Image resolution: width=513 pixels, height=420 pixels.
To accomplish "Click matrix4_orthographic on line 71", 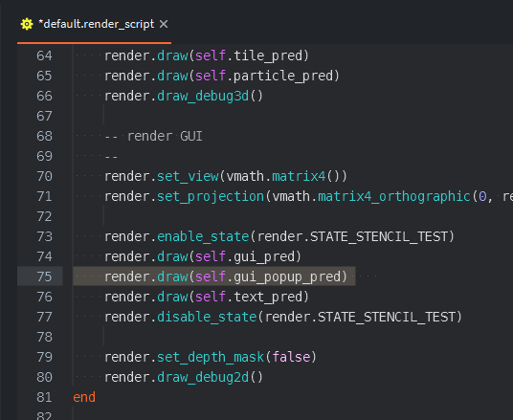I will (394, 196).
